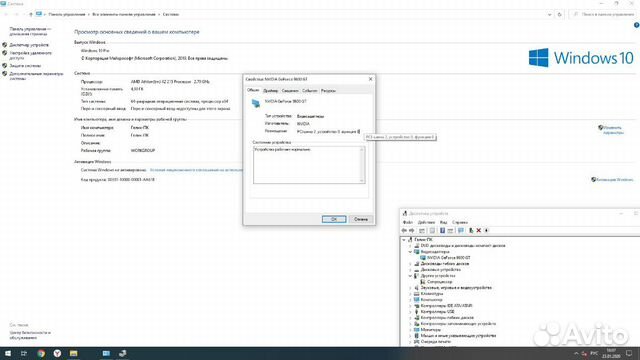The image size is (640, 360).
Task: Click Back arrow in Device Manager toolbar
Action: click(404, 231)
